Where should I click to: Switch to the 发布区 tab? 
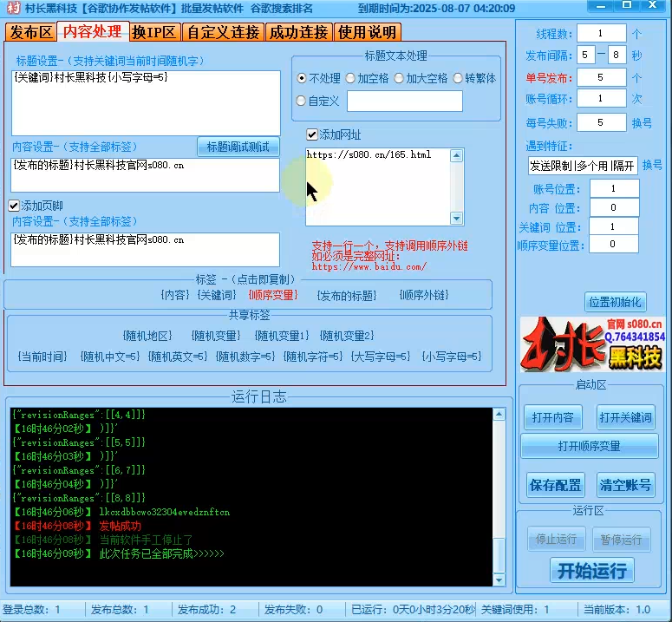click(31, 32)
